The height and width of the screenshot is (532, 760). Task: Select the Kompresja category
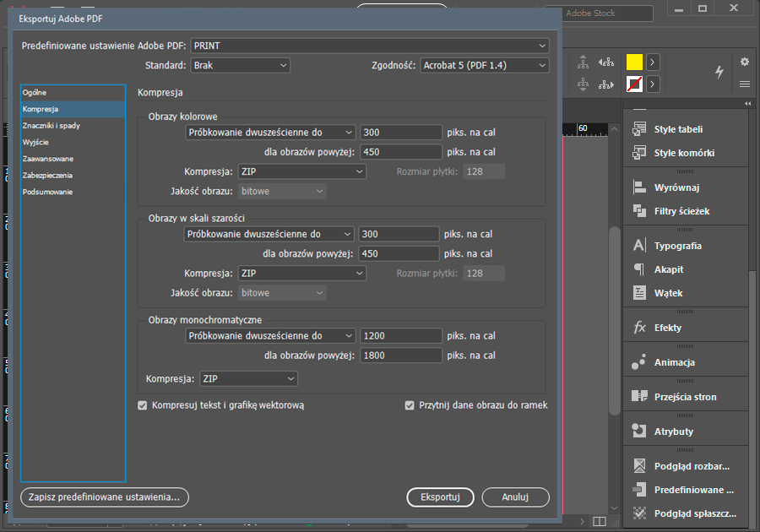coord(73,109)
